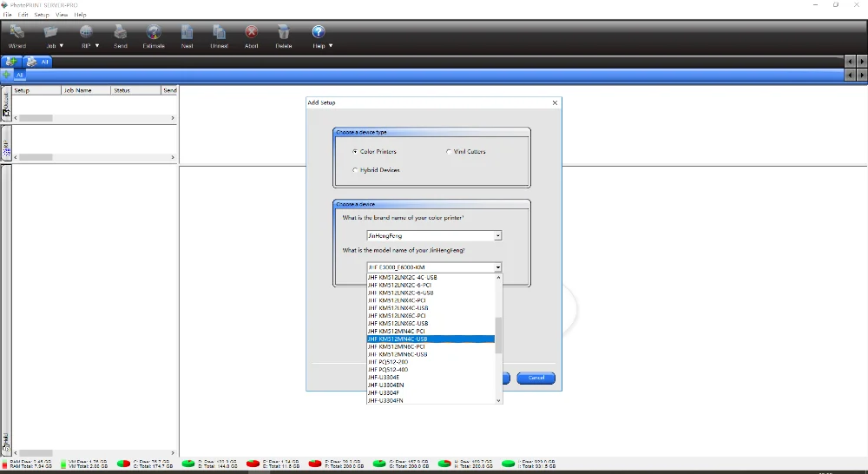
Task: Choose JHF KM512MN4C-PCI model
Action: tap(431, 331)
